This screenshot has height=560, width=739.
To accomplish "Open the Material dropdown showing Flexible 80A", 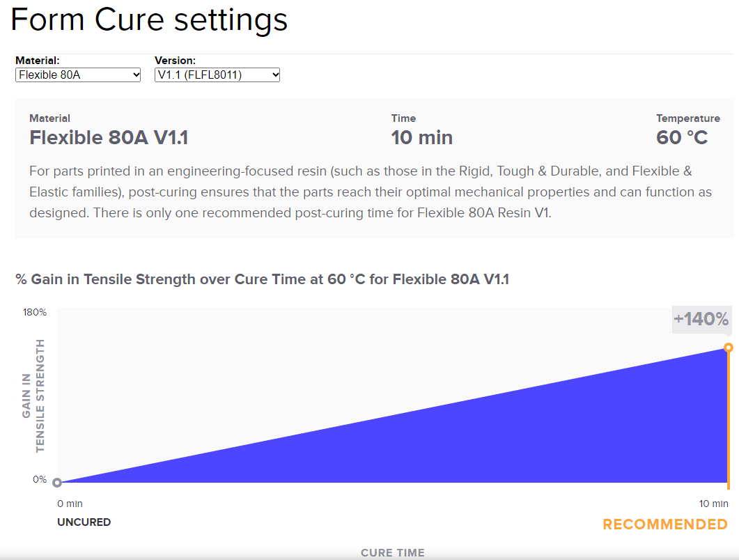I will pos(78,75).
